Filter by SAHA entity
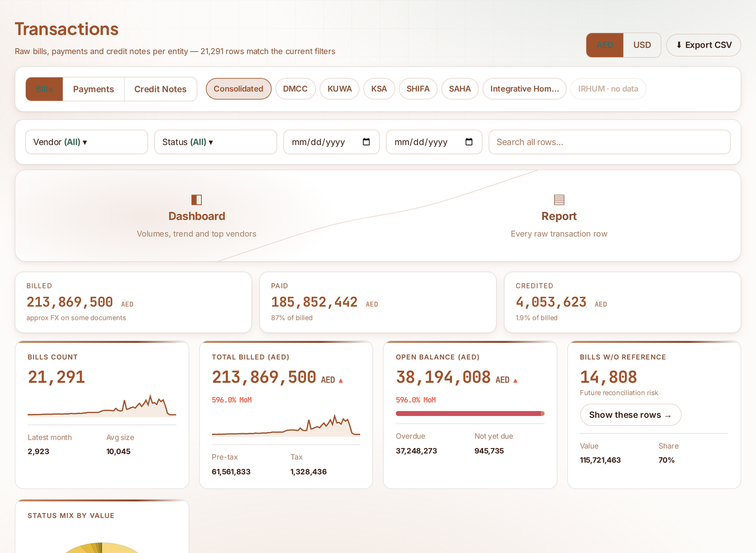Viewport: 756px width, 553px height. click(x=460, y=89)
